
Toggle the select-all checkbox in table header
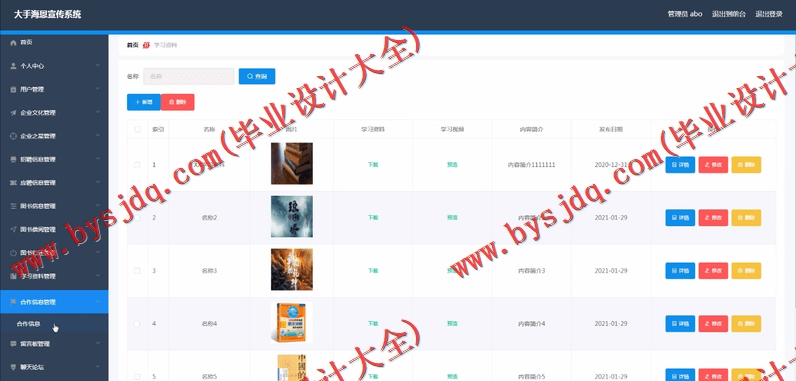pos(137,129)
